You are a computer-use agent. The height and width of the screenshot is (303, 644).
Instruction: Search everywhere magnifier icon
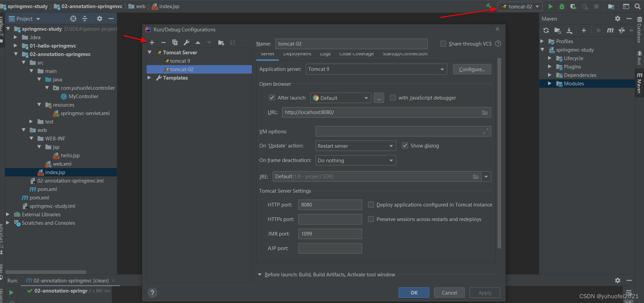click(638, 6)
